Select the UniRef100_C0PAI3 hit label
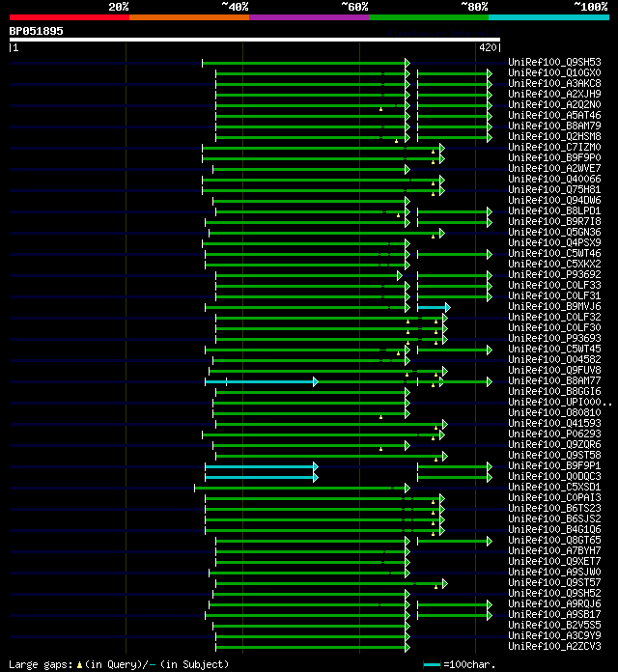 click(554, 498)
